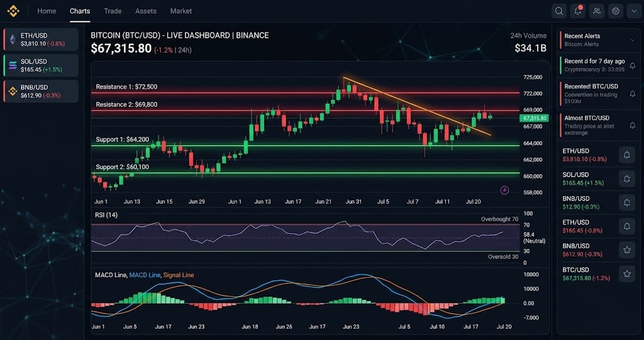The height and width of the screenshot is (340, 644).
Task: Click the main price $67,315.80
Action: (x=121, y=48)
